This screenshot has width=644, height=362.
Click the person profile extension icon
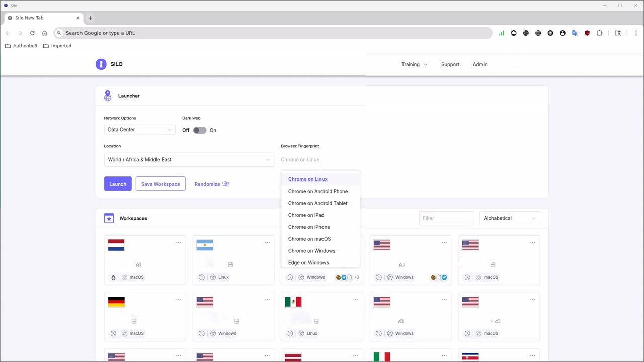click(562, 33)
